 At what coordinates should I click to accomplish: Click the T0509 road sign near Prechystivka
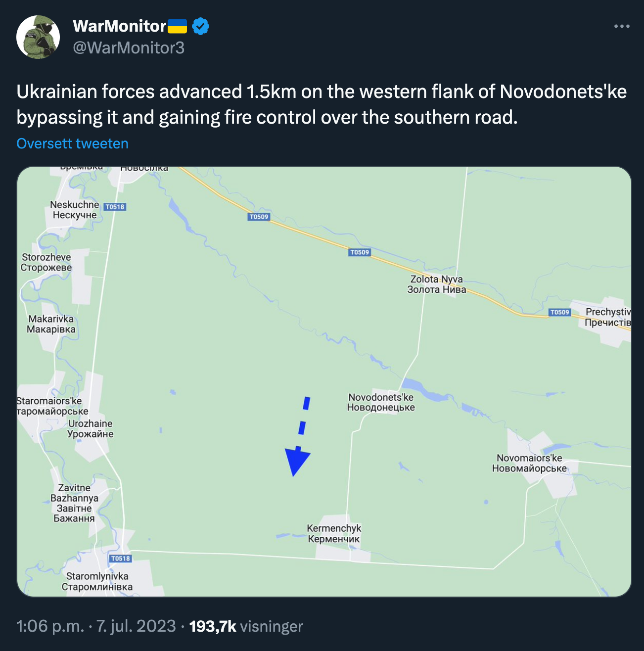coord(560,312)
